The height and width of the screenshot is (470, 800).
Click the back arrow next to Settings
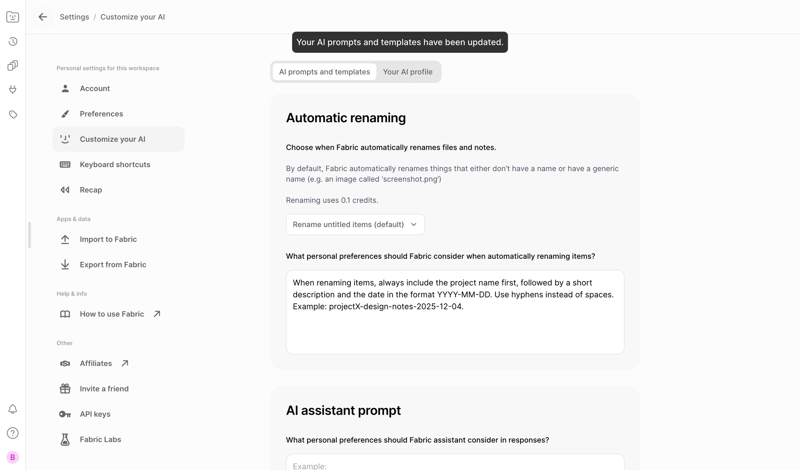(x=43, y=17)
